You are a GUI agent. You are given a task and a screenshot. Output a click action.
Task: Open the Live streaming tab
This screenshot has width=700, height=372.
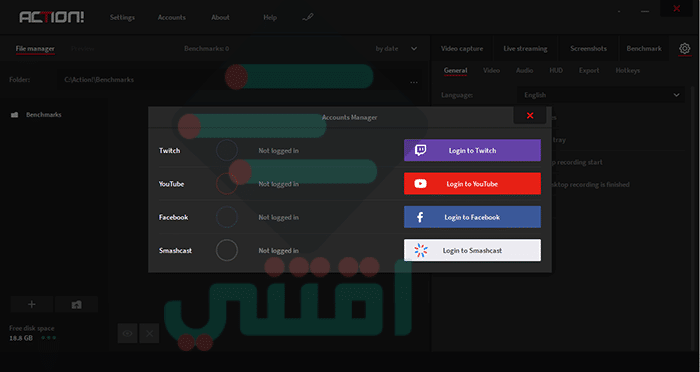point(525,49)
